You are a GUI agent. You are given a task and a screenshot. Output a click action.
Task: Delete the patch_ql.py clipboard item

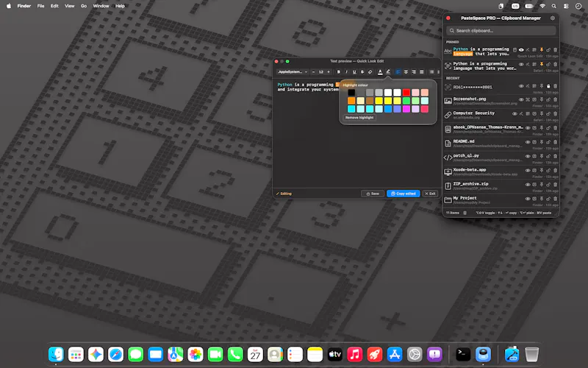(x=556, y=156)
